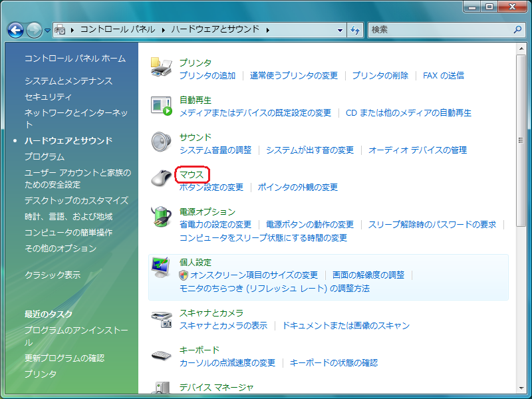This screenshot has height=399, width=532.
Task: Switch to クラシック表示 view
Action: [x=53, y=275]
